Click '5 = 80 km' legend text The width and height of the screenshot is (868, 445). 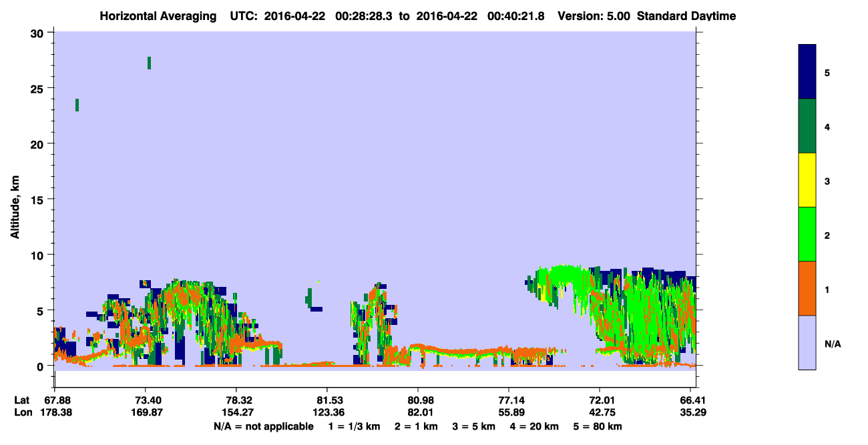click(598, 426)
